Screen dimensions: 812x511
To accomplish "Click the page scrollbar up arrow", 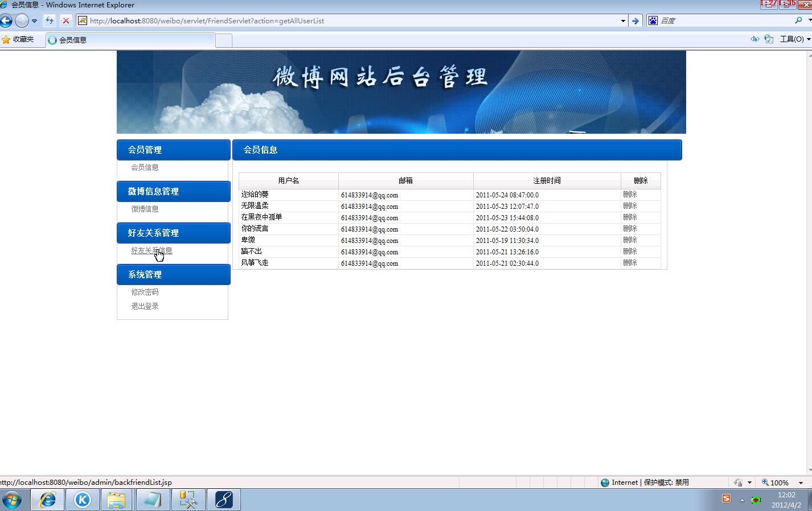I will pos(809,55).
